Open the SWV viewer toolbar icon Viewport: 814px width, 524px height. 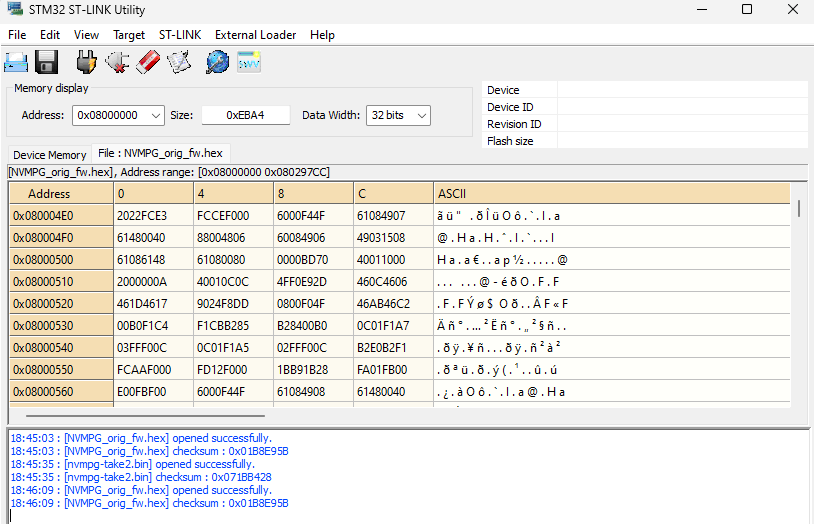249,62
